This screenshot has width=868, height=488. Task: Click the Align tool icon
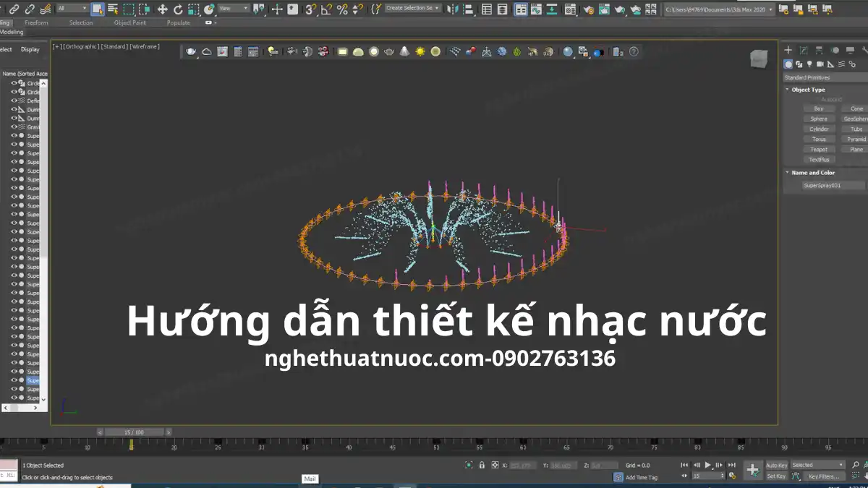(x=468, y=9)
